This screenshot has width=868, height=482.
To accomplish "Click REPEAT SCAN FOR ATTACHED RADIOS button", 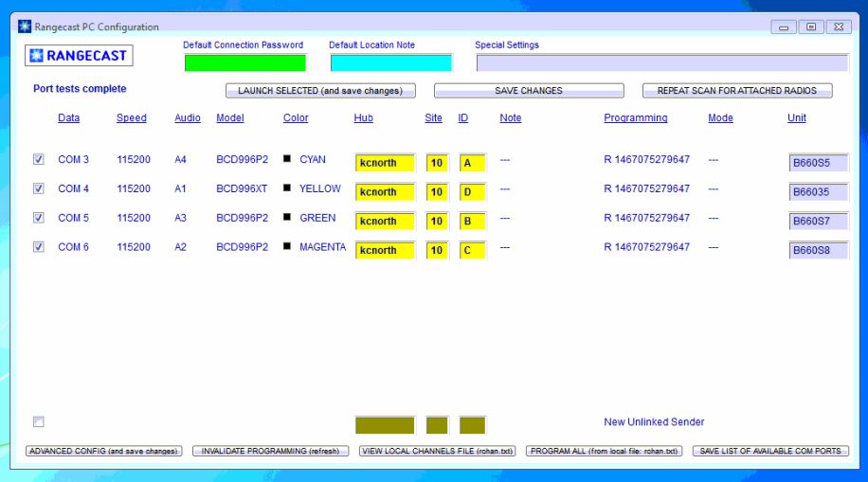I will click(737, 91).
